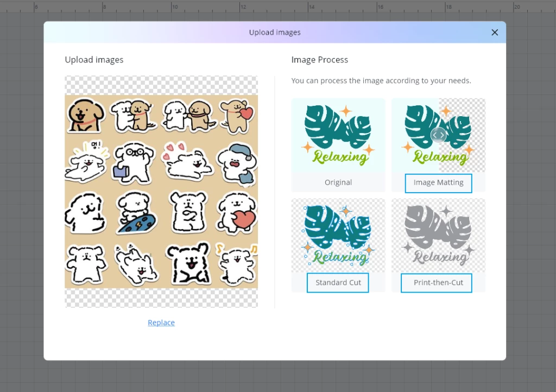Click the ruler mark labeled 10
This screenshot has width=556, height=392.
[175, 7]
